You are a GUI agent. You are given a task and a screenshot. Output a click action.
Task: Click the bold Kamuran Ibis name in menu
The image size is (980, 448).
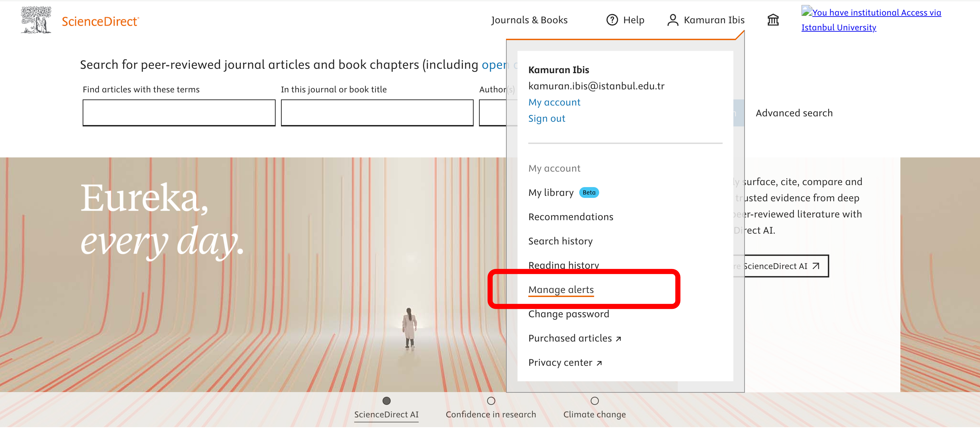[558, 70]
